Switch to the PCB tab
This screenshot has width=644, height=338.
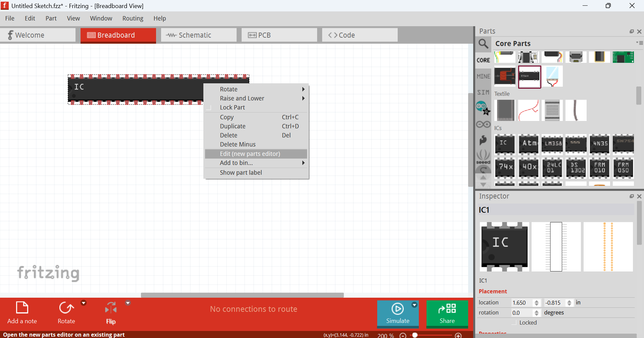pos(279,35)
